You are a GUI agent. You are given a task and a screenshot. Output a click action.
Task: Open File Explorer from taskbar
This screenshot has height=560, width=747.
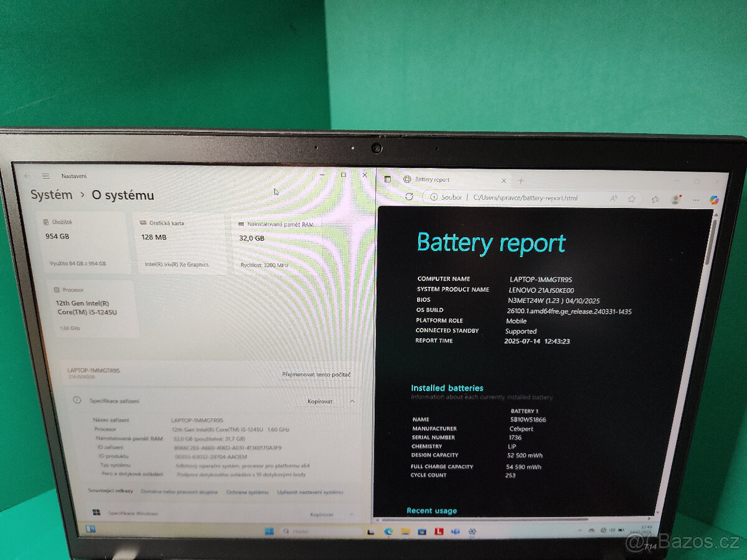[x=405, y=531]
